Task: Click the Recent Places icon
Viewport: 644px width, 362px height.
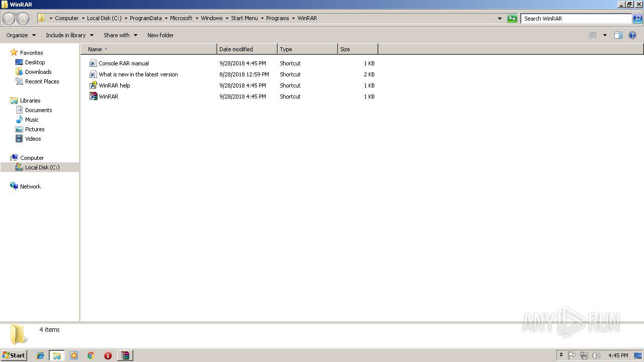Action: [19, 81]
